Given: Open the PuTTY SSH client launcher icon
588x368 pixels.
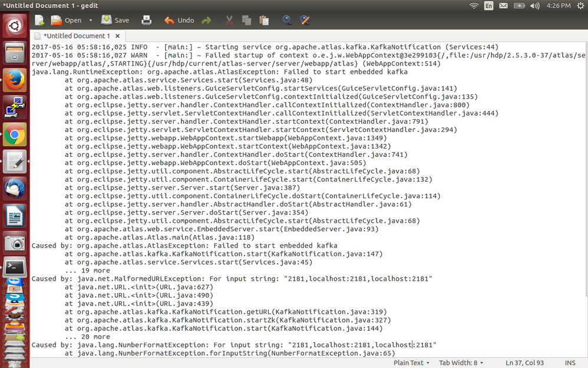Looking at the screenshot, I should pyautogui.click(x=15, y=107).
